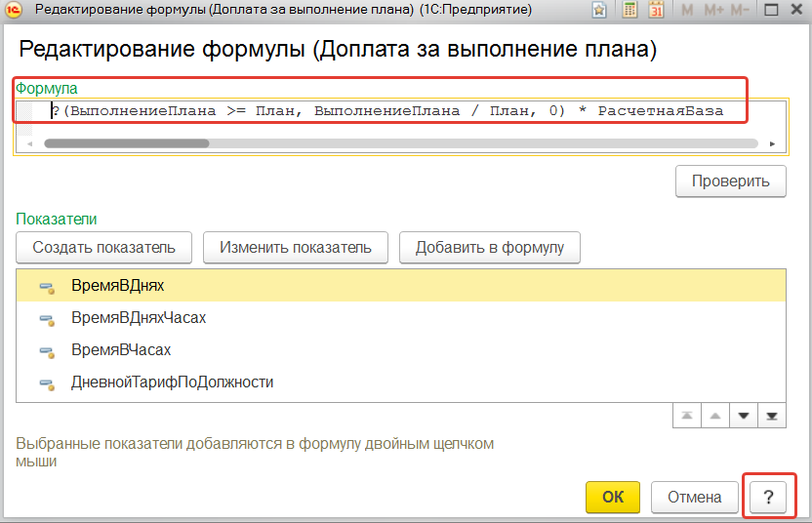
Task: Click the icon beside ДневнойТарифПоДолжности
Action: (47, 384)
